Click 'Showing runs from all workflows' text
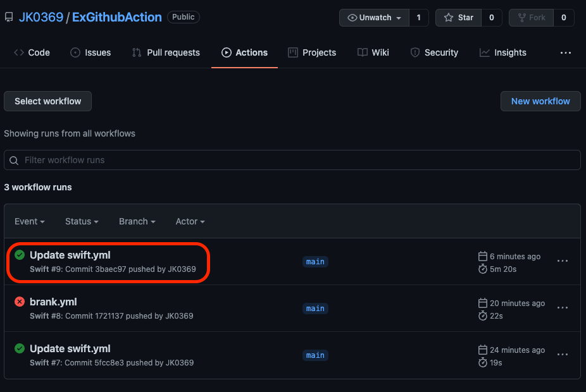The width and height of the screenshot is (586, 392). click(70, 133)
